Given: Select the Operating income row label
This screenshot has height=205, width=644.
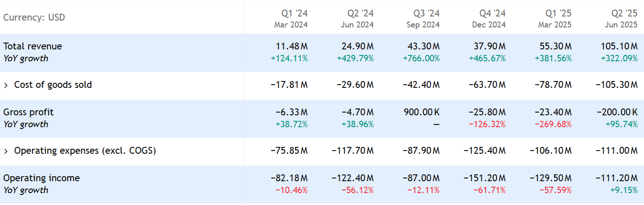Looking at the screenshot, I should pos(41,178).
